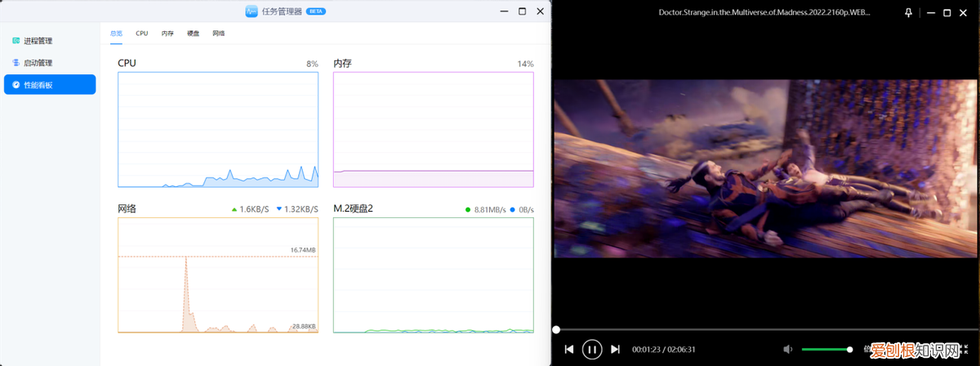The image size is (980, 366).
Task: Click the CPU usage graph
Action: tap(218, 129)
